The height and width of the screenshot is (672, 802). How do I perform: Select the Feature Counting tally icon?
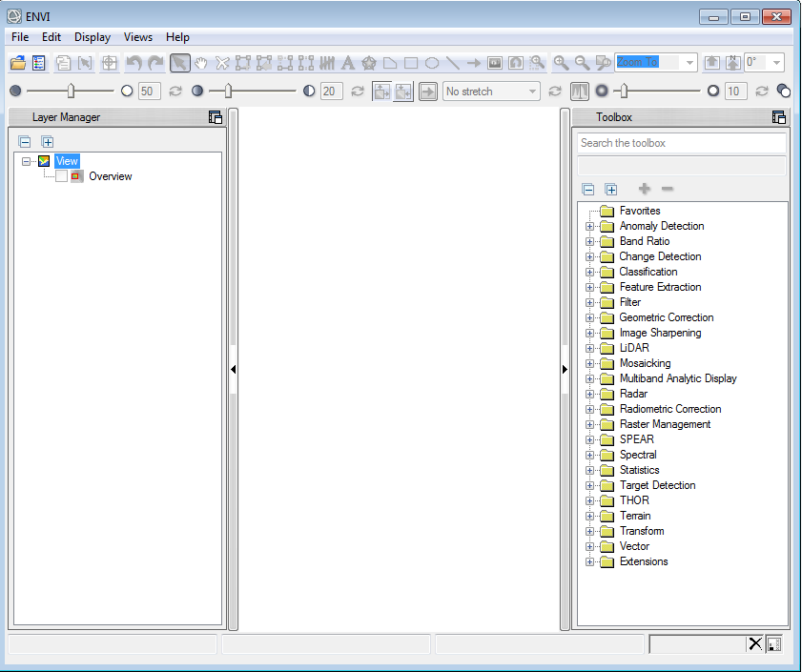tap(327, 63)
